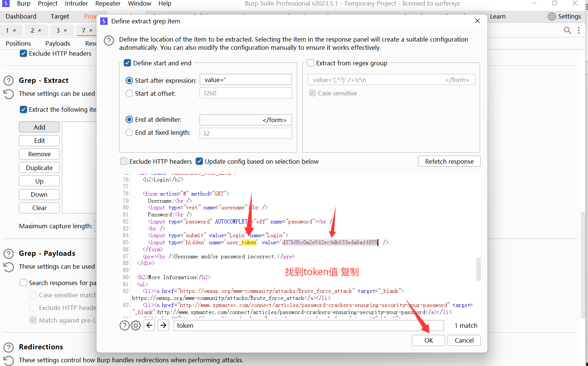Enable Extract from regex group checkbox
The width and height of the screenshot is (588, 366).
pyautogui.click(x=311, y=63)
